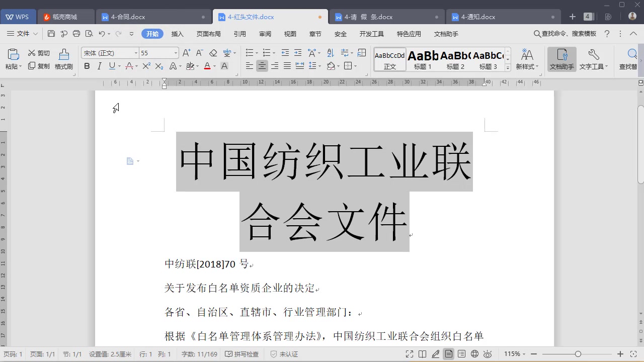Apply the 标题 3 style

click(x=488, y=59)
